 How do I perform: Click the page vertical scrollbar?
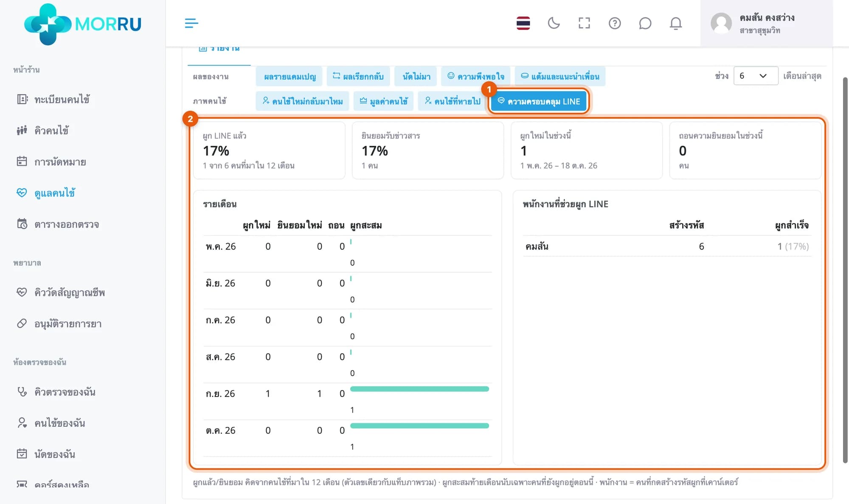[845, 270]
